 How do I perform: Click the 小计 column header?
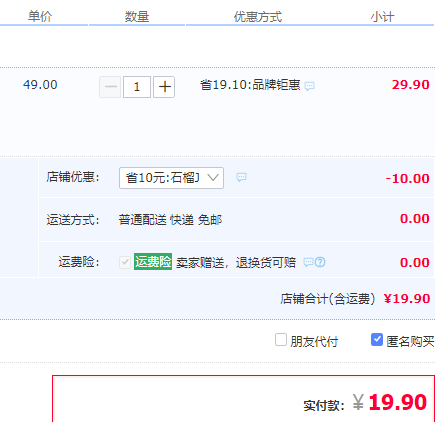point(382,16)
